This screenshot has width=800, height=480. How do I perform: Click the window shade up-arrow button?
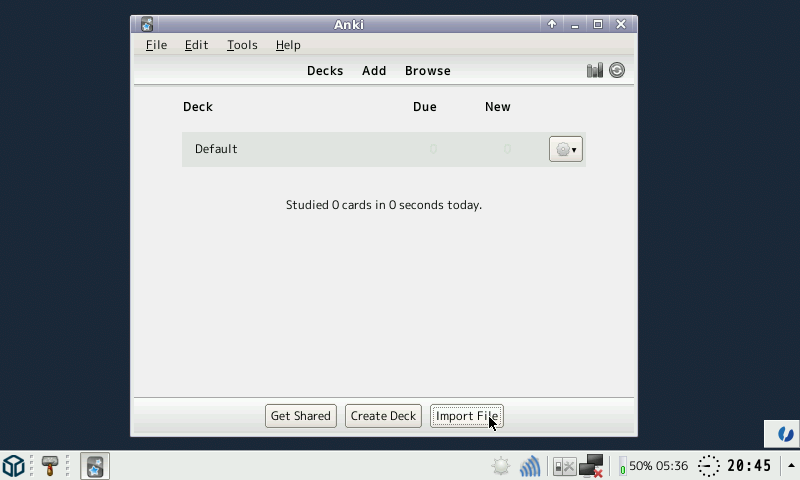tap(552, 24)
